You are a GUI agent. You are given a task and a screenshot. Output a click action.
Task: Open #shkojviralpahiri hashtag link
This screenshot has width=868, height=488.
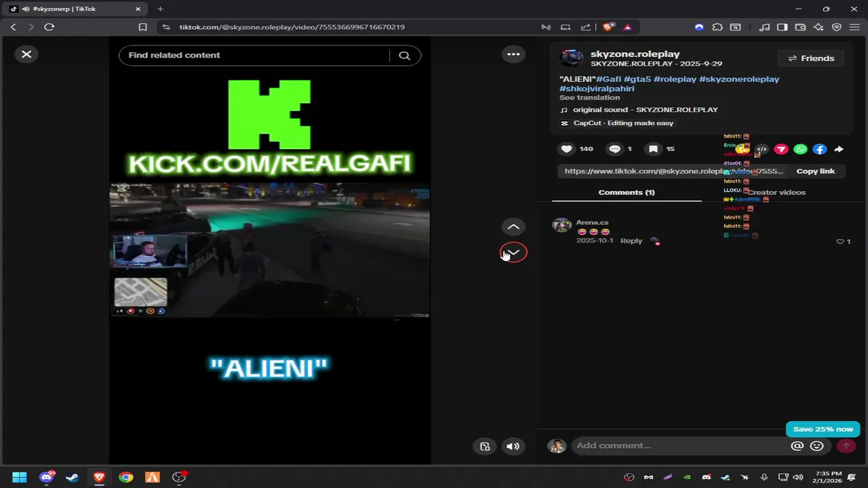click(x=597, y=89)
